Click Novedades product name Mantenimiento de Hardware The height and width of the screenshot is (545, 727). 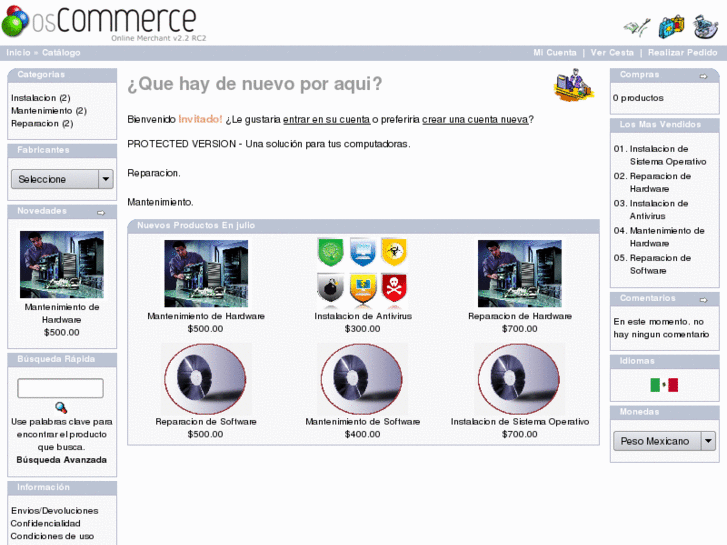[x=62, y=313]
